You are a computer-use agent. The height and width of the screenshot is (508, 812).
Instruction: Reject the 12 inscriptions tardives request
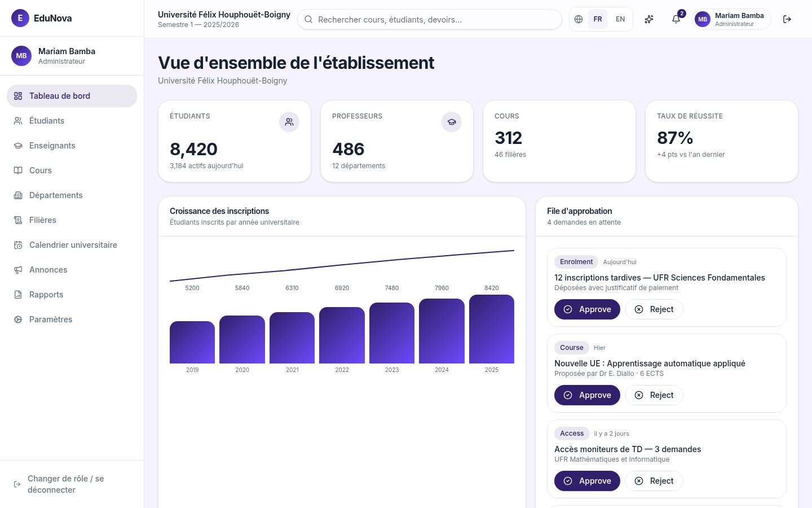tap(654, 309)
